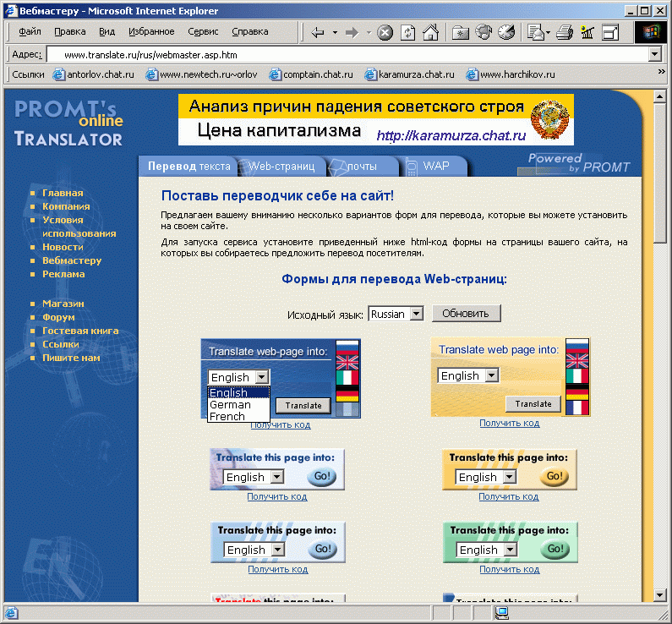Expand the Links bar overflow chevron
This screenshot has width=672, height=624.
[661, 72]
